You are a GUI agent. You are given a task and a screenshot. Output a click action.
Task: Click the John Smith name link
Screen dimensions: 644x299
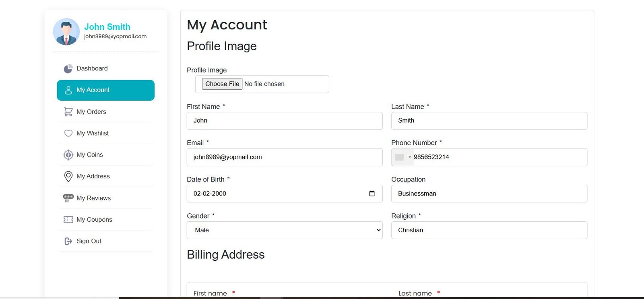(107, 27)
